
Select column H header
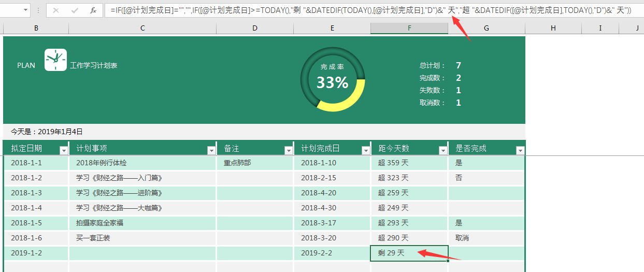click(553, 28)
